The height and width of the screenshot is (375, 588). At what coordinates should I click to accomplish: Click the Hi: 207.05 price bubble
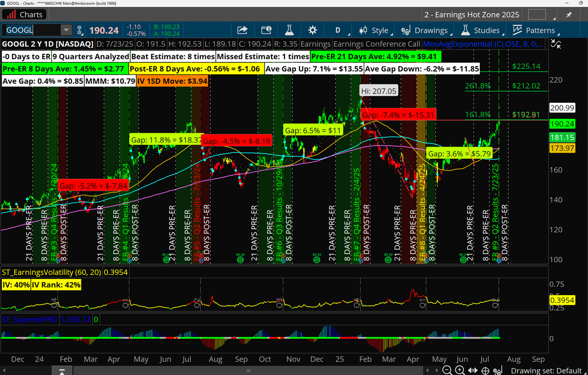pyautogui.click(x=379, y=91)
